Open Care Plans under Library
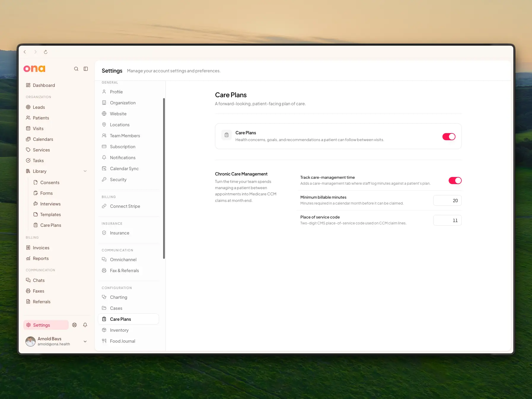Image resolution: width=532 pixels, height=399 pixels. 60,225
